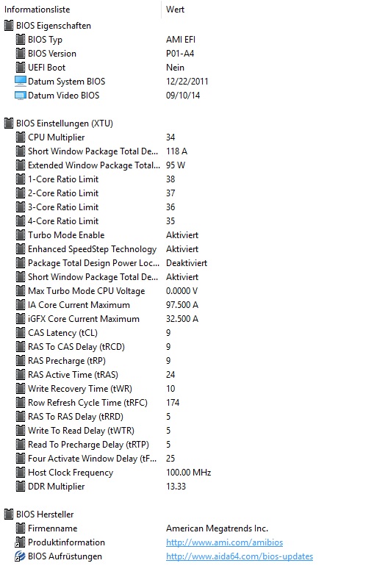Click the icon next to 4-Core Ratio Limit

[21, 220]
